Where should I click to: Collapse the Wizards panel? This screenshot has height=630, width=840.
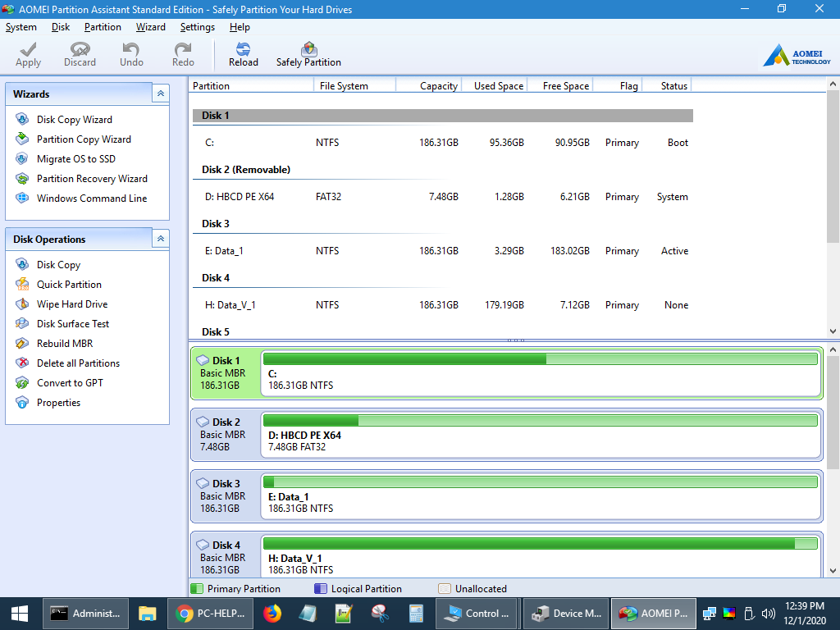(161, 94)
